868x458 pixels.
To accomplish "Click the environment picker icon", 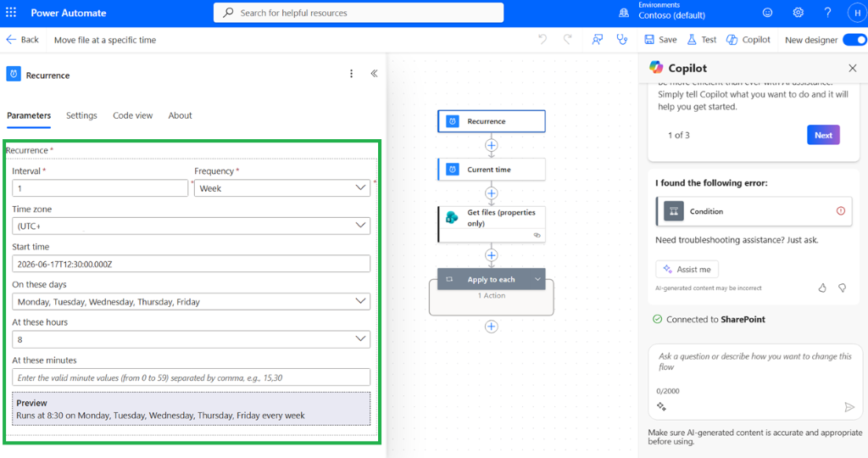I will pyautogui.click(x=624, y=13).
